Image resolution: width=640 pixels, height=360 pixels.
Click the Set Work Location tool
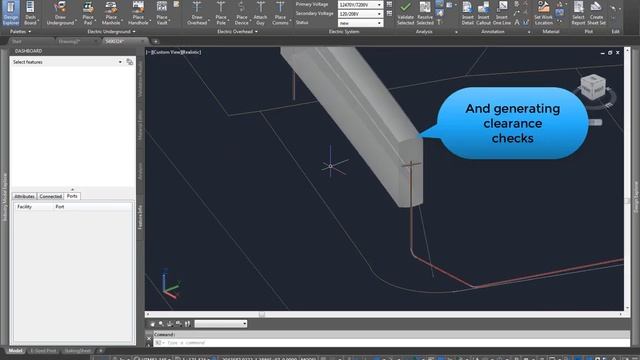[544, 13]
